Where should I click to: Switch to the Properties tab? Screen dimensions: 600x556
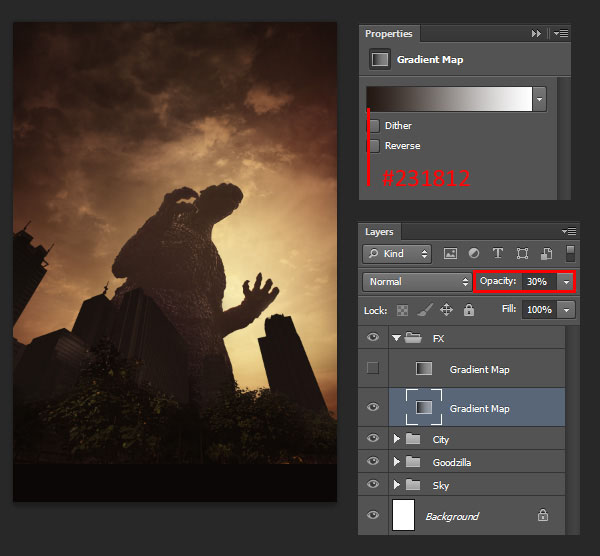(389, 34)
